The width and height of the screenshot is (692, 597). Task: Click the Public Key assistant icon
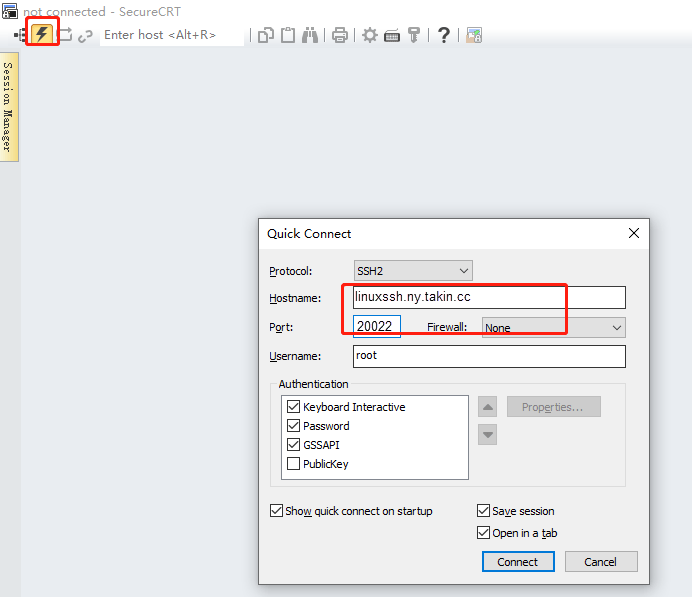414,35
